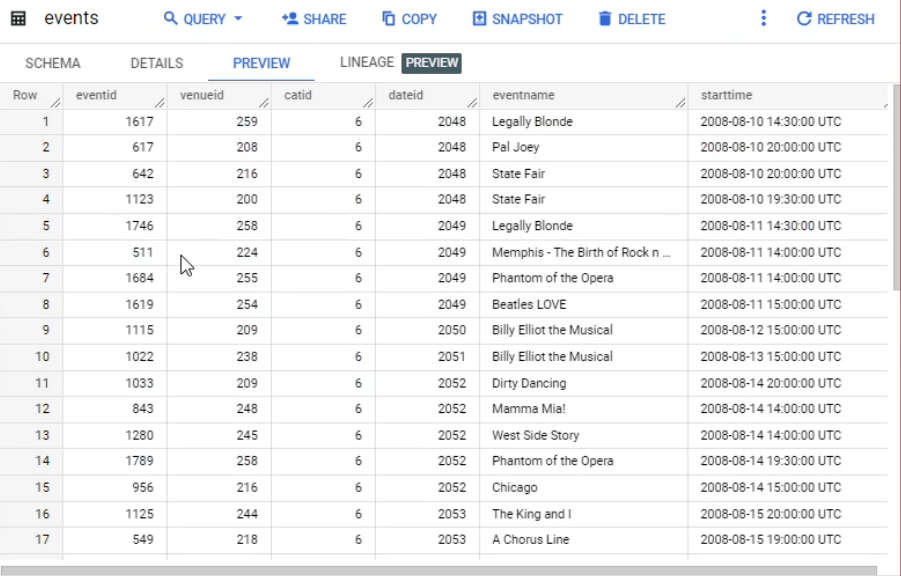Click the COPY button label
The image size is (901, 576).
[x=419, y=19]
